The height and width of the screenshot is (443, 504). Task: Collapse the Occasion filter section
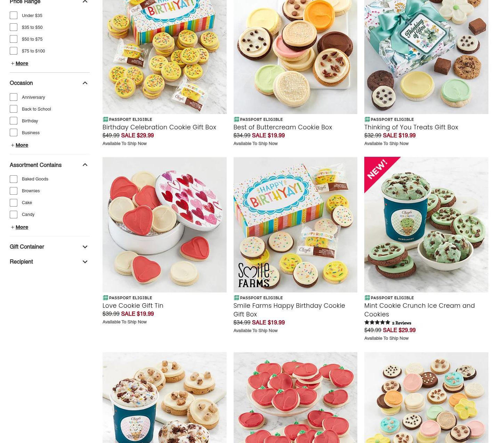point(85,83)
